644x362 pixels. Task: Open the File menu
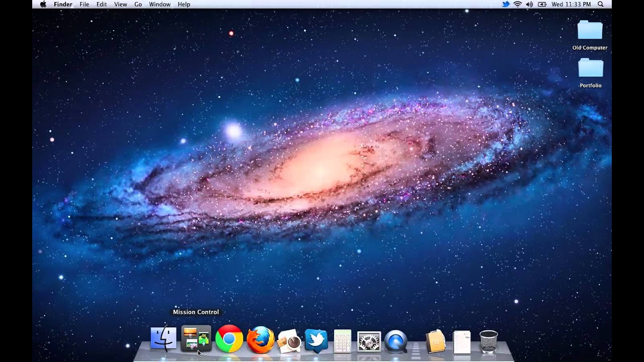pos(85,4)
